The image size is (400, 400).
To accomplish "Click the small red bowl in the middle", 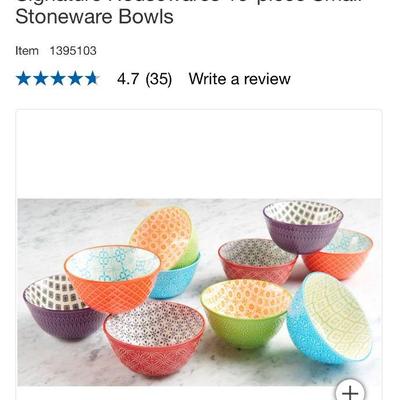I will pyautogui.click(x=257, y=261).
